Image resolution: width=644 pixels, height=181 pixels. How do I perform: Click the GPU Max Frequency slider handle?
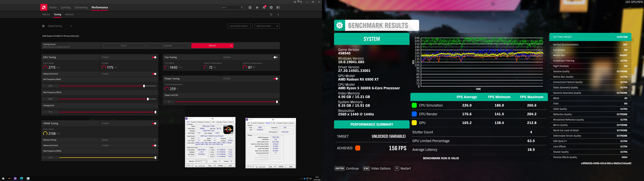click(x=148, y=99)
